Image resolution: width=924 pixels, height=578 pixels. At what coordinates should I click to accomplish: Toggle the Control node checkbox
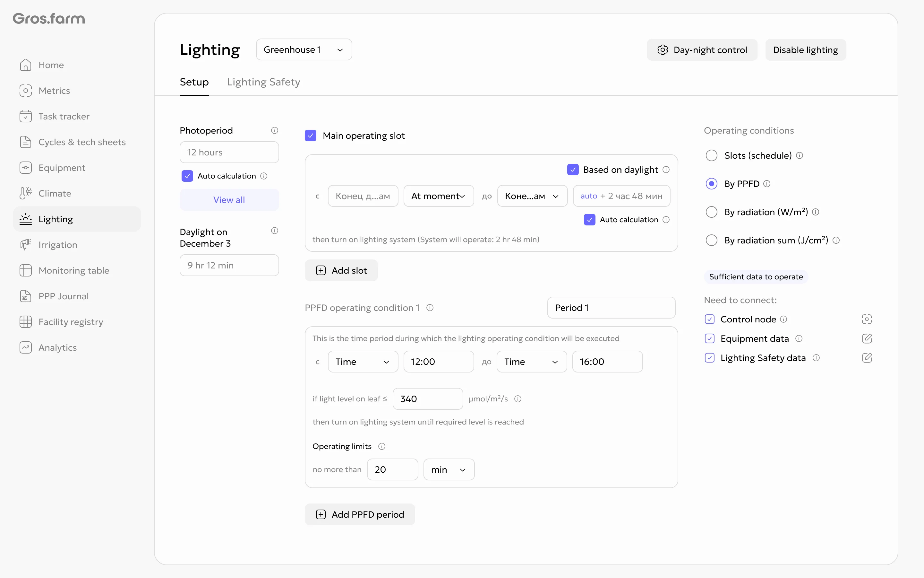pyautogui.click(x=709, y=319)
